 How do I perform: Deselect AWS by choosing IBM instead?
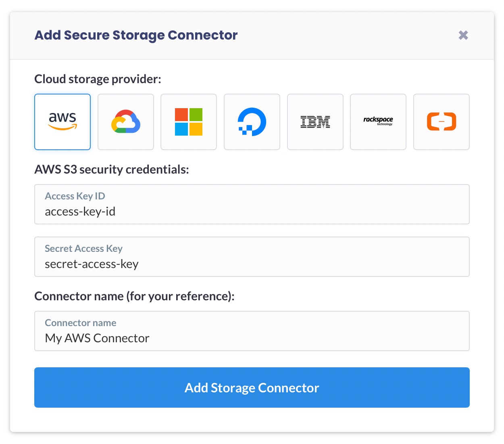[x=315, y=121]
